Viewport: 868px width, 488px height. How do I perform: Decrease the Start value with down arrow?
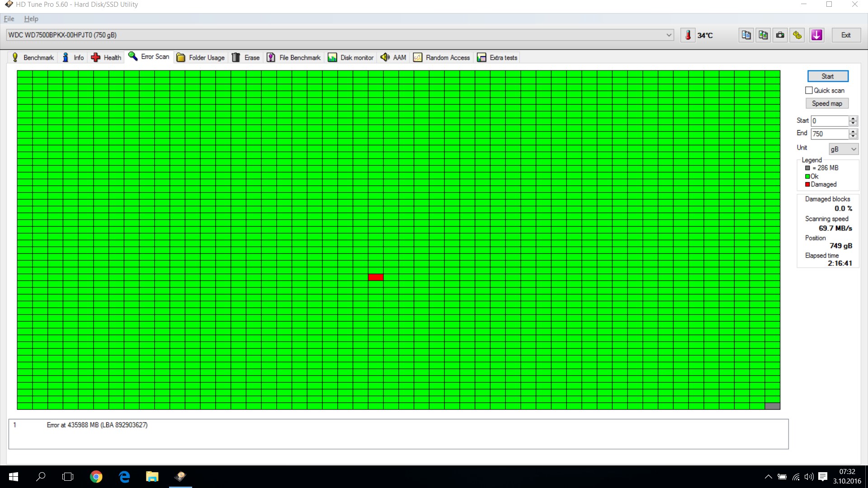click(x=853, y=123)
